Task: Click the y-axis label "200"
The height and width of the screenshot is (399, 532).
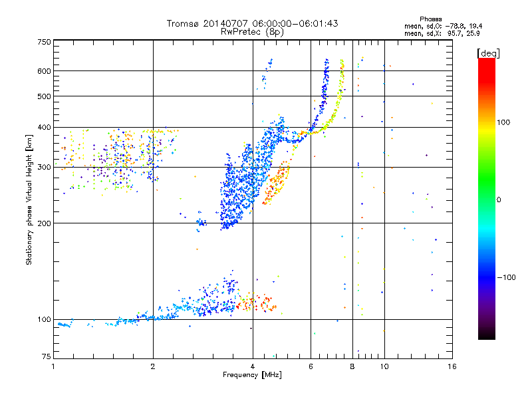Action: [x=44, y=223]
